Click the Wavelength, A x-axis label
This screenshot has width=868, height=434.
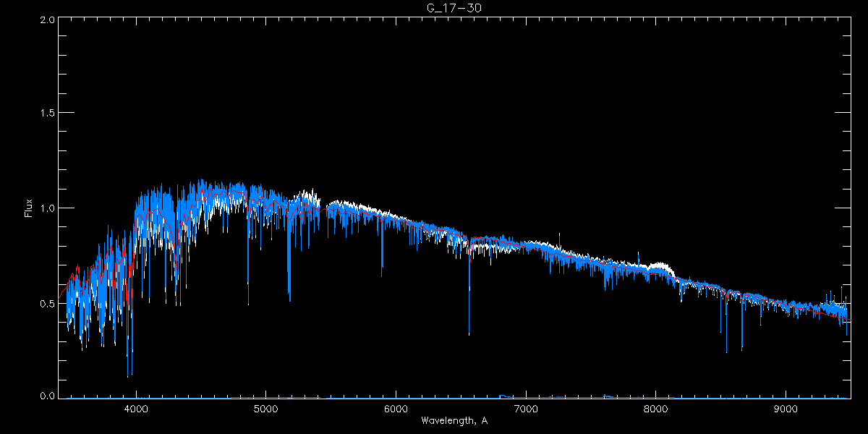(454, 420)
